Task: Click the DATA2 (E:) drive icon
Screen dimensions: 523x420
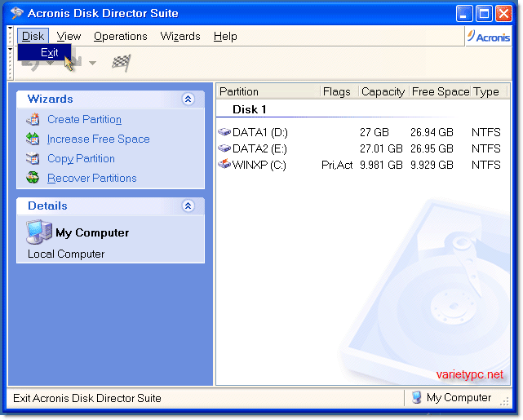Action: pos(224,148)
